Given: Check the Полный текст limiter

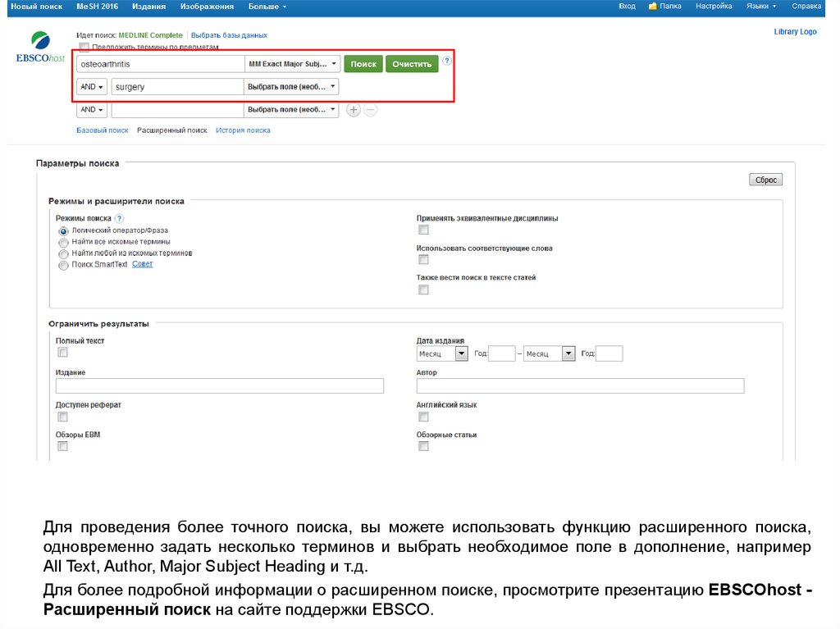Looking at the screenshot, I should click(x=62, y=352).
